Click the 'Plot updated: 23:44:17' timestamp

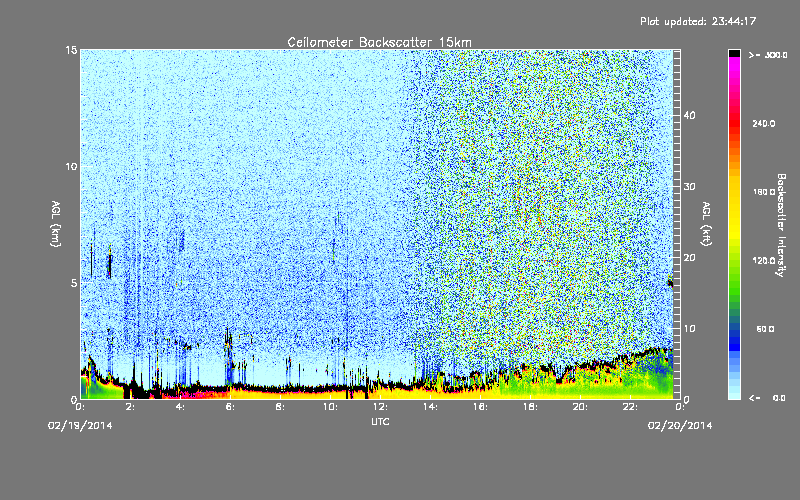click(x=698, y=21)
